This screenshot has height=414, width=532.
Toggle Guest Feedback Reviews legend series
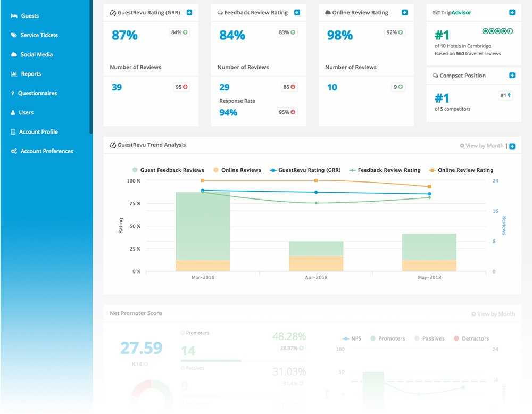[x=168, y=170]
